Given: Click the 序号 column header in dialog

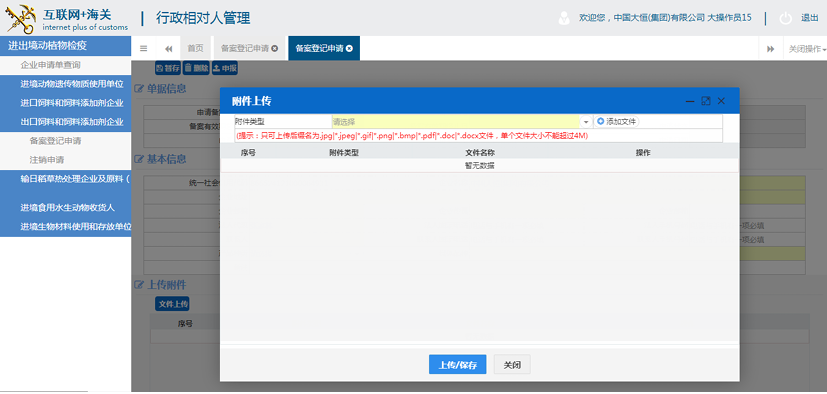Looking at the screenshot, I should point(248,152).
